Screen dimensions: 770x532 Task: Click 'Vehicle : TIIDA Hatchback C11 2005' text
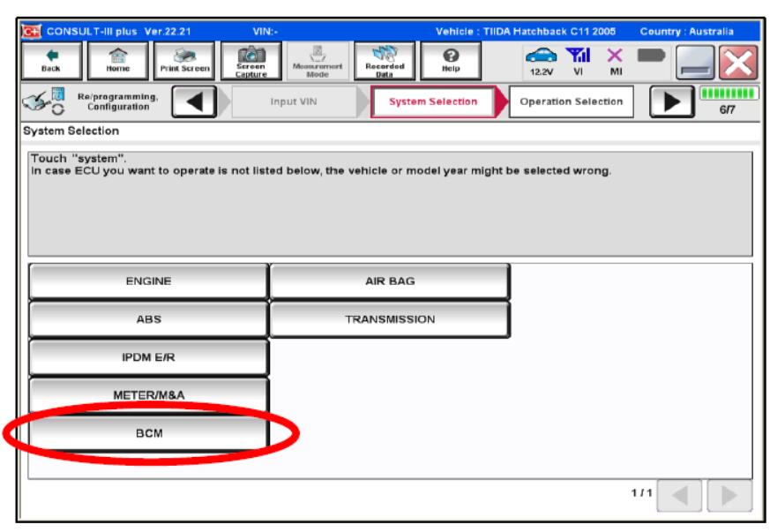[x=526, y=32]
